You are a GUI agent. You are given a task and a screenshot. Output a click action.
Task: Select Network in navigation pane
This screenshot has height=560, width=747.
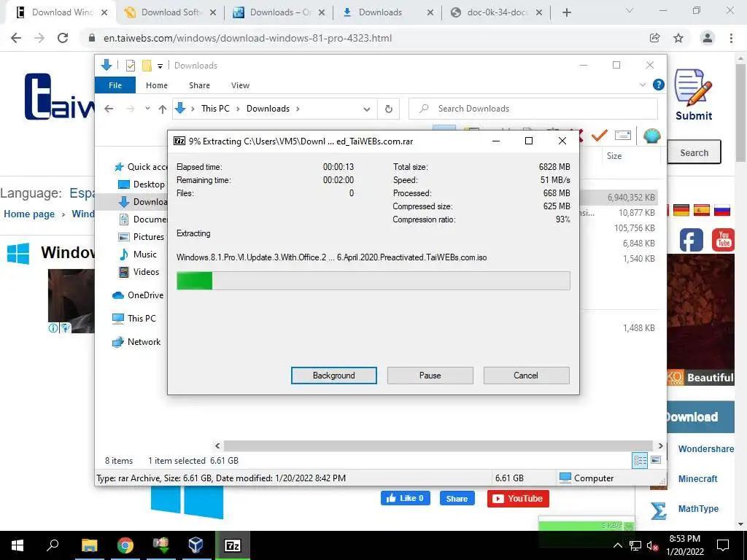click(136, 342)
